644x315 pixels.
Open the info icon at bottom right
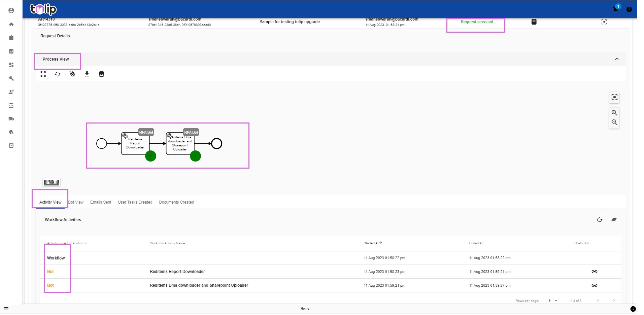click(633, 309)
